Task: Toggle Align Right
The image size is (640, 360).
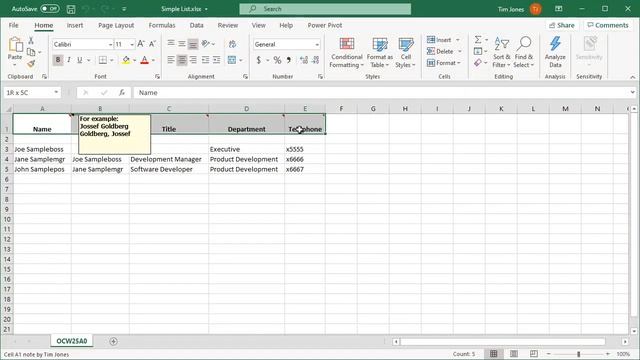Action: point(193,60)
